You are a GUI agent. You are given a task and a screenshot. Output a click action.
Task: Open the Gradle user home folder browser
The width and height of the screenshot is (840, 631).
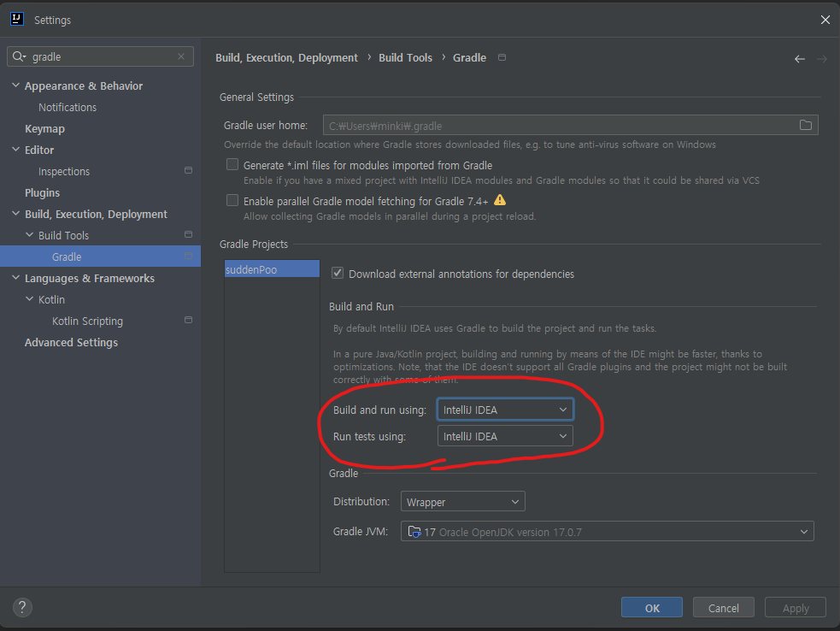coord(804,124)
